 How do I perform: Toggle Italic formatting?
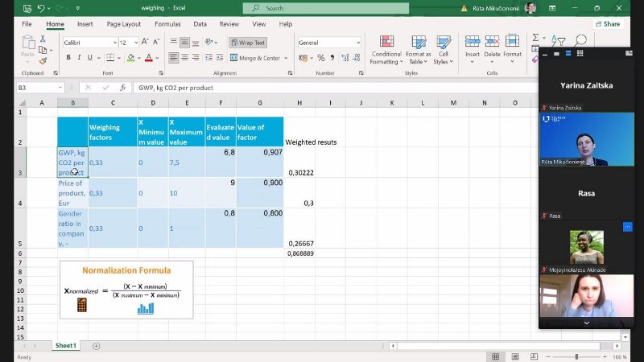[79, 57]
